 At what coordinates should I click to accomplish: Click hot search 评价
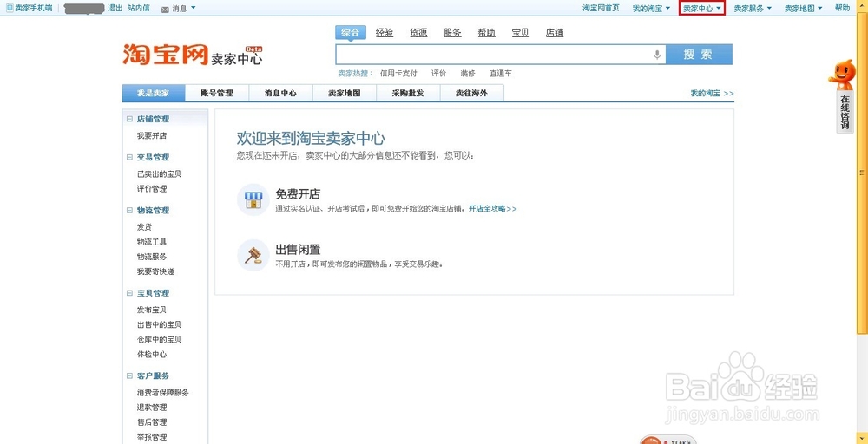pos(439,73)
